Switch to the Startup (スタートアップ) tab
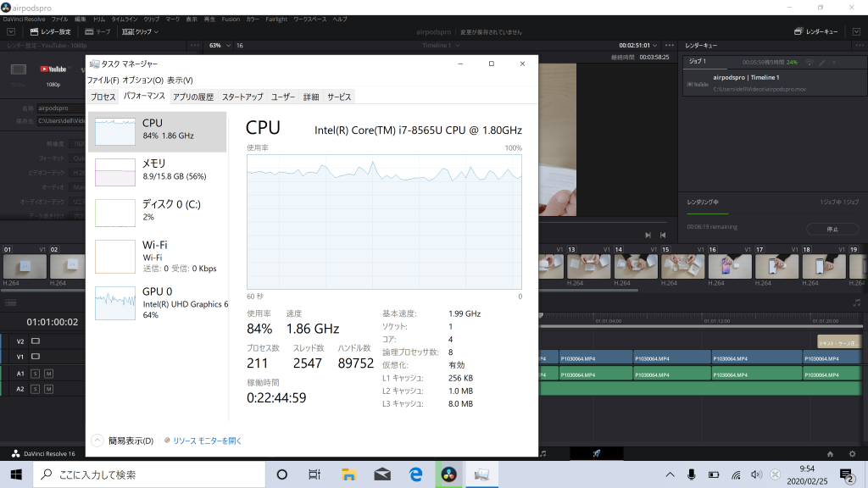This screenshot has height=488, width=868. point(242,97)
